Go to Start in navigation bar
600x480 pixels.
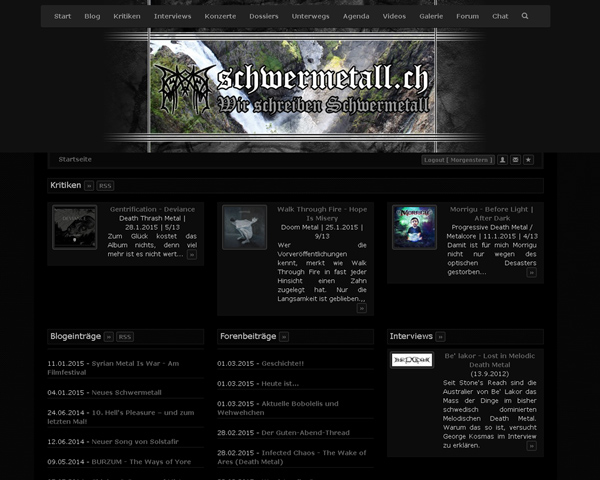(x=62, y=16)
